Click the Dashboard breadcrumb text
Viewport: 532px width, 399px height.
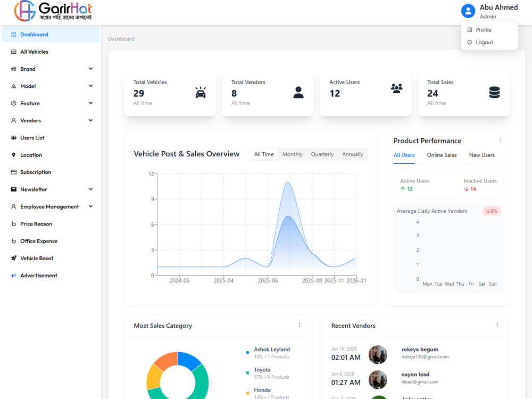click(121, 39)
